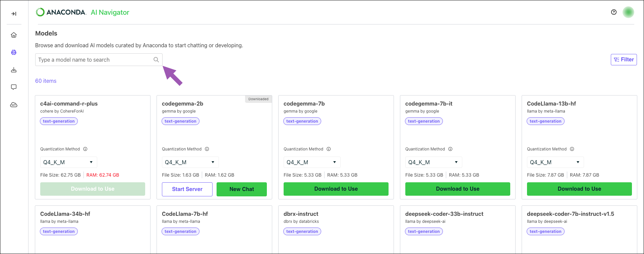Open quantization dropdown for c4ai-command-r-plus

(69, 162)
